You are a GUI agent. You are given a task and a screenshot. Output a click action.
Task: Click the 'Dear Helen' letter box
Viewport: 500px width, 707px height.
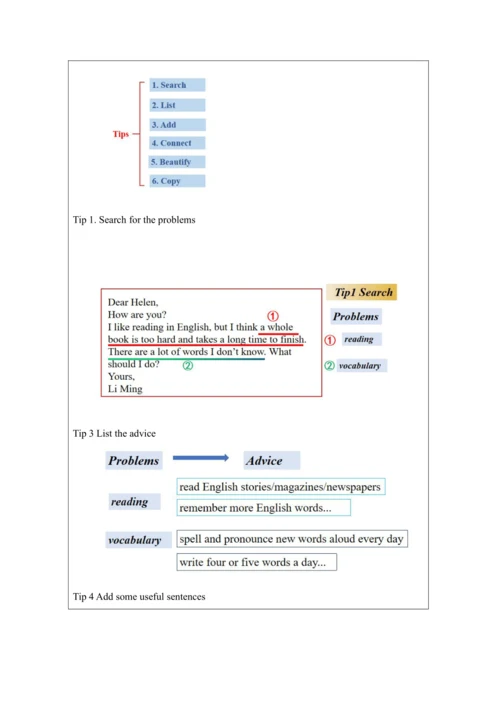pyautogui.click(x=211, y=343)
